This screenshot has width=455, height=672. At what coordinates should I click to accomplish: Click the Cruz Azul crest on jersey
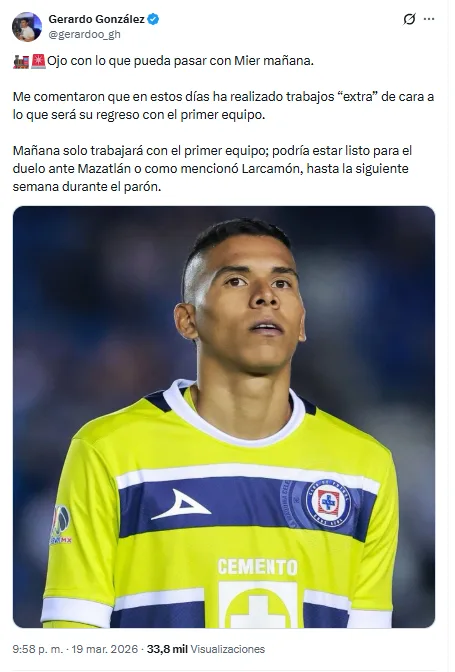(328, 502)
